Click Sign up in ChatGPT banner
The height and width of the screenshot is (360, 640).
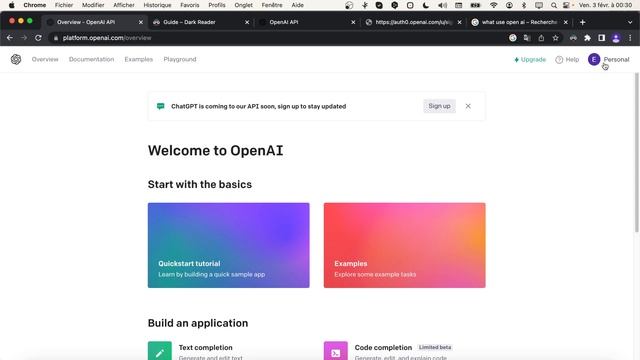pos(439,106)
